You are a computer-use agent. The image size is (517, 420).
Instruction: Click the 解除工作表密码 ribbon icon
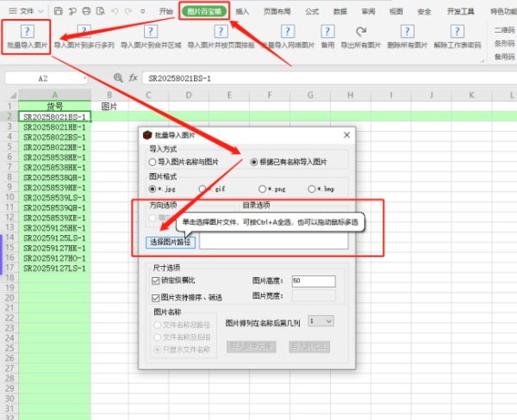(458, 32)
